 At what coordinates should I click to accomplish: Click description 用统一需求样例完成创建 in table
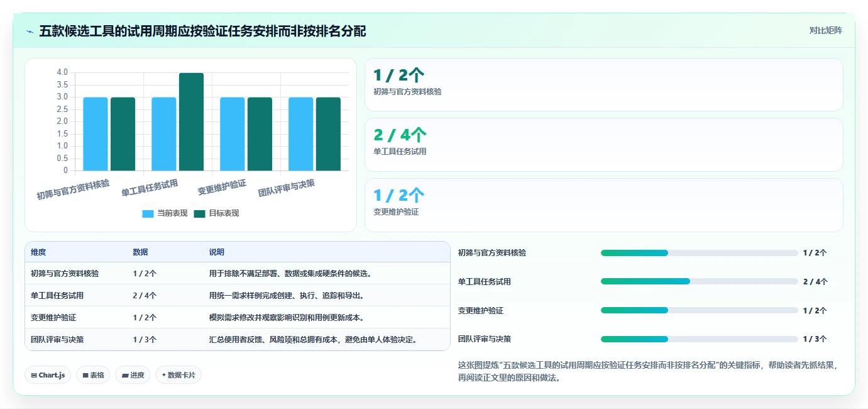pyautogui.click(x=287, y=296)
